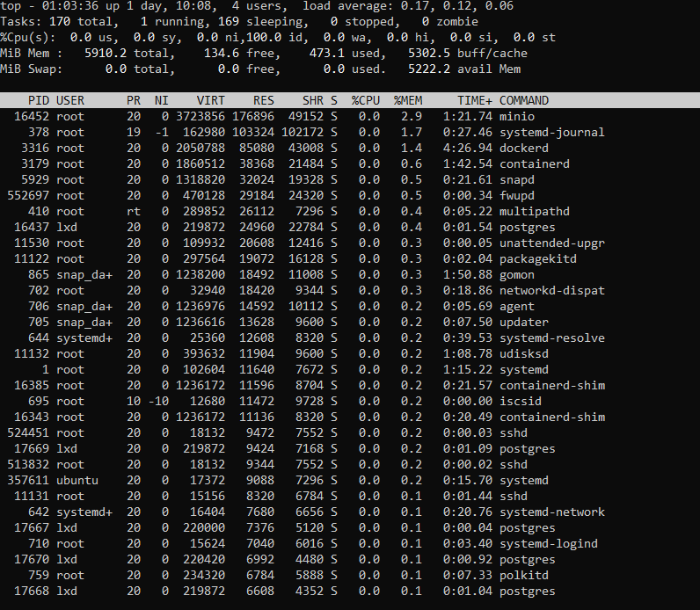Select the dockerd process name
Screen dimensions: 700x610
(524, 148)
